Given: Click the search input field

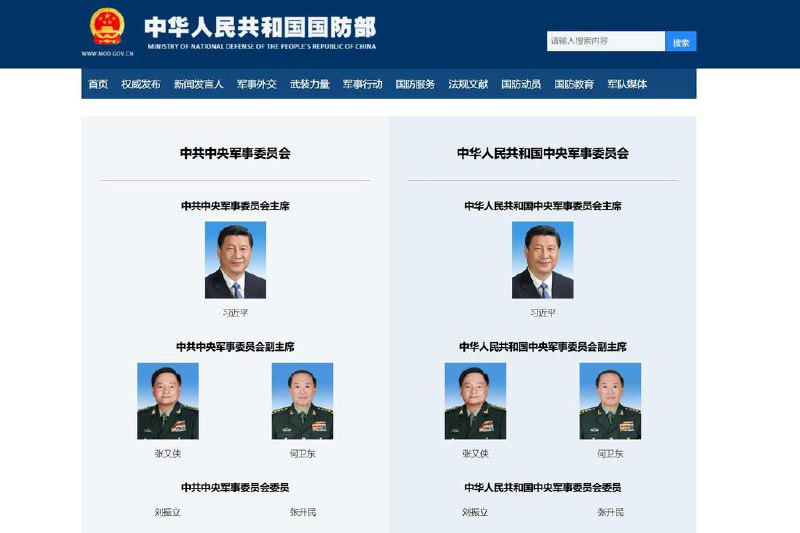Looking at the screenshot, I should (x=606, y=41).
